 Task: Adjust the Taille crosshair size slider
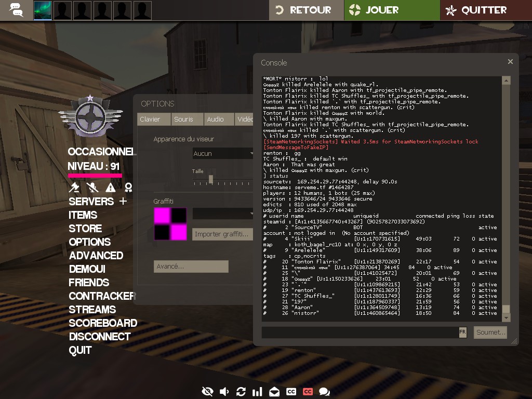(211, 179)
